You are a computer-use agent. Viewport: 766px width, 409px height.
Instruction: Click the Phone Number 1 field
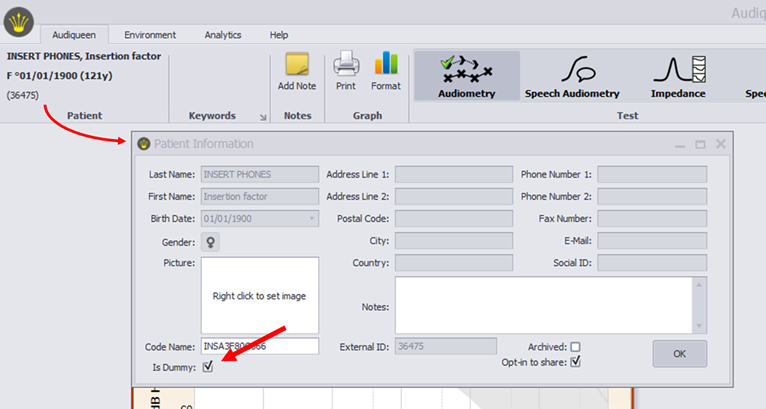[x=652, y=174]
